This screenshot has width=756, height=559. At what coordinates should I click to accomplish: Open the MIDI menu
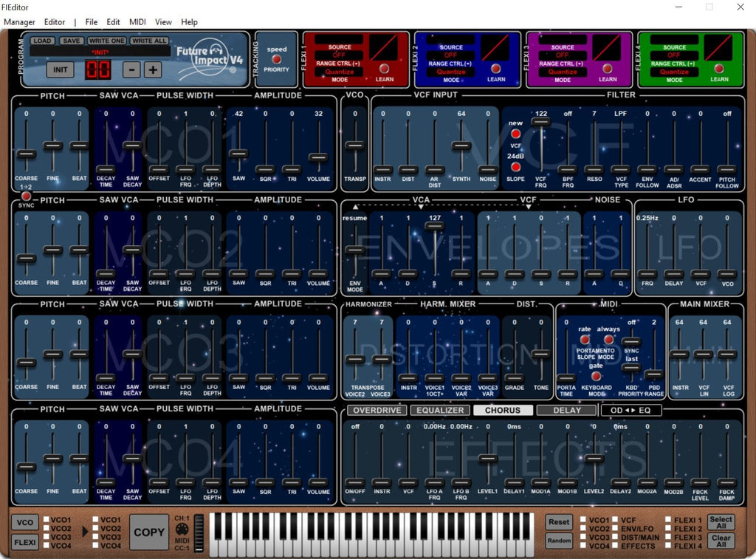137,21
